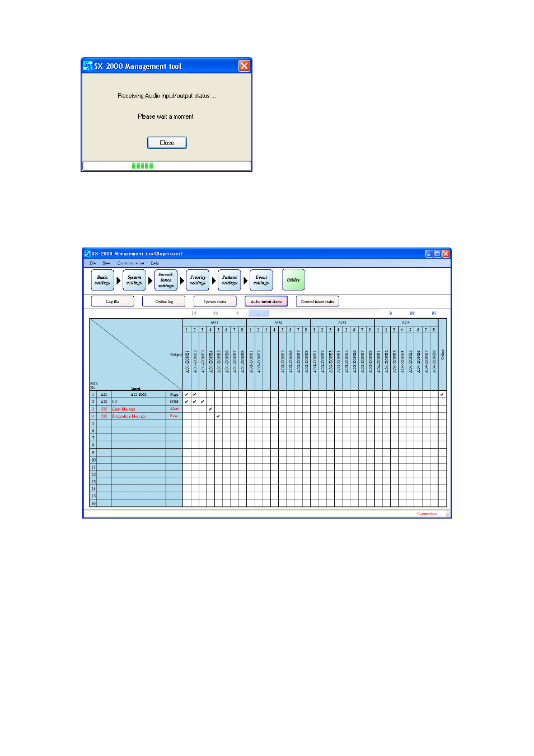Select the CD input cell
Screen dimensions: 534x756
138,402
